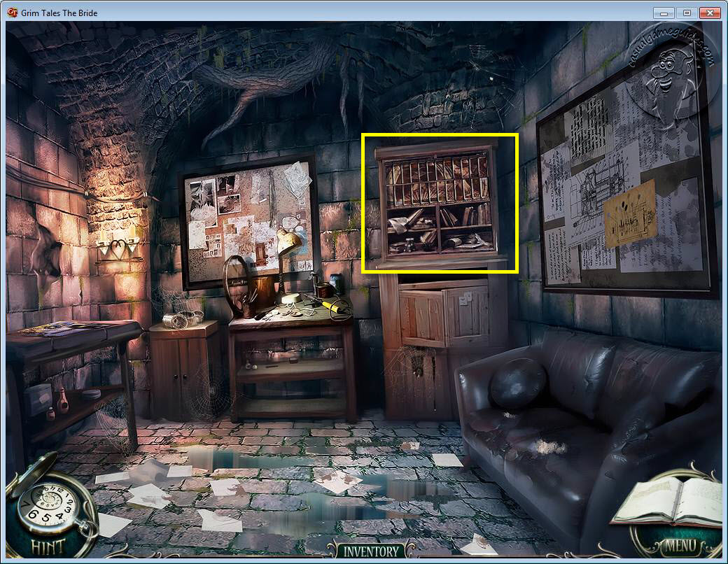
Task: Pick the yellow note on right board
Action: [630, 213]
